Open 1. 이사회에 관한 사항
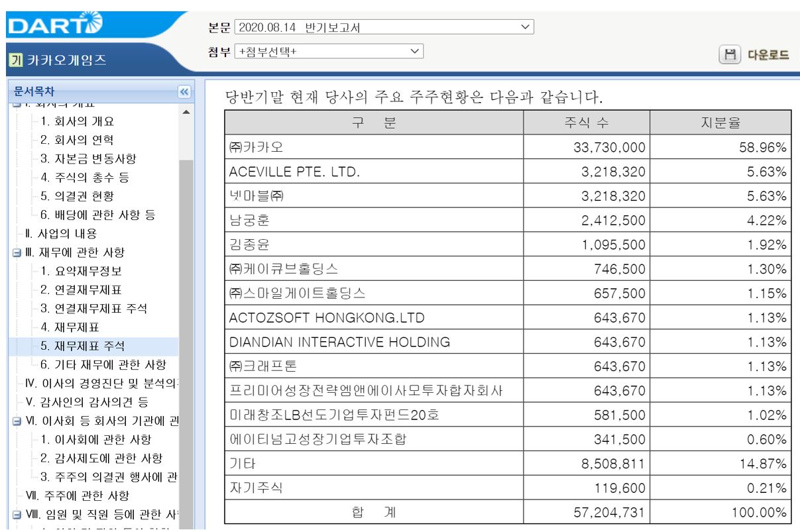This screenshot has width=800, height=532. [x=95, y=439]
